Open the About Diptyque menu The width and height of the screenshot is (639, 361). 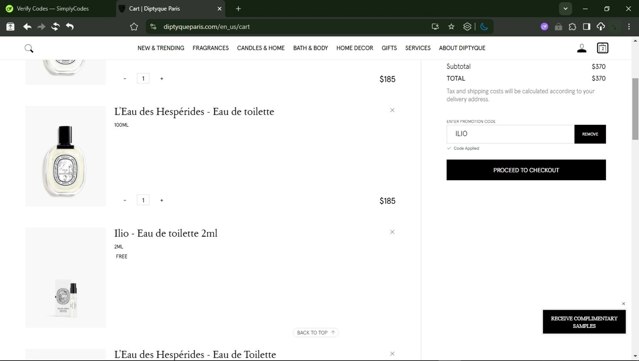(462, 48)
